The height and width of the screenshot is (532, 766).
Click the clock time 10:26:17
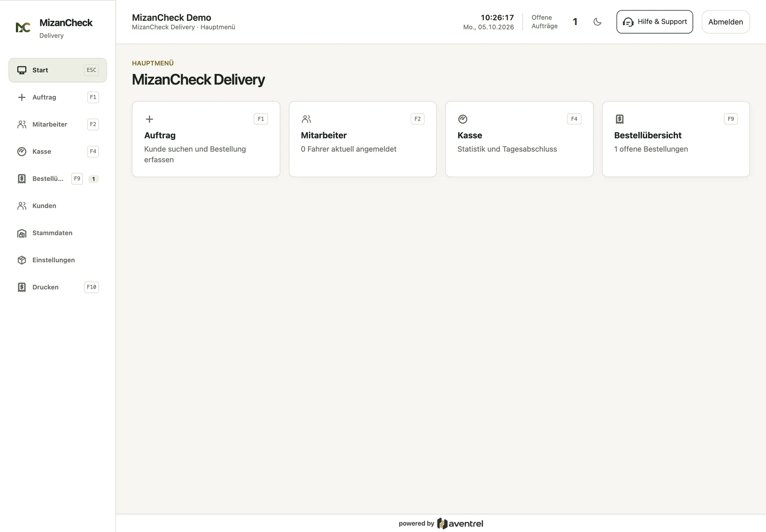(x=497, y=17)
